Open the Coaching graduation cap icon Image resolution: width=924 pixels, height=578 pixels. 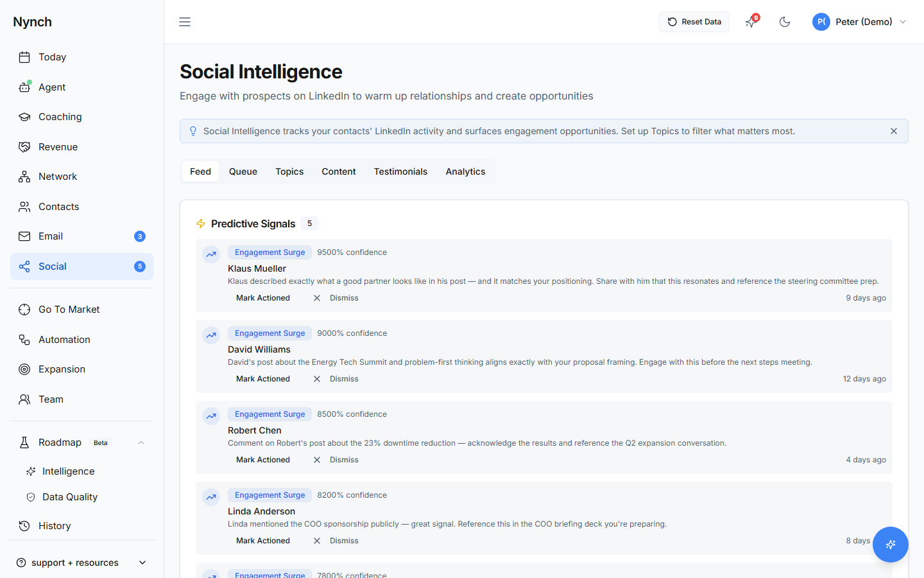tap(24, 117)
